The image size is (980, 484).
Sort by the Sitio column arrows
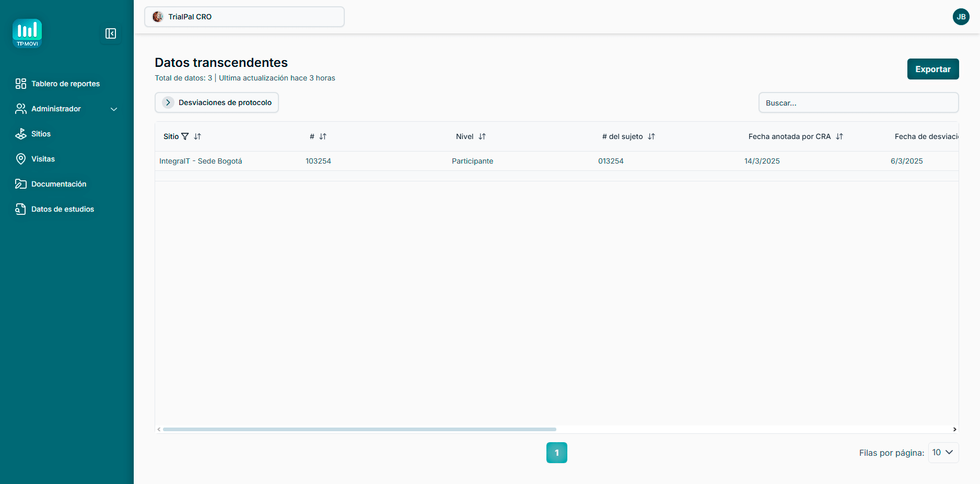coord(197,136)
